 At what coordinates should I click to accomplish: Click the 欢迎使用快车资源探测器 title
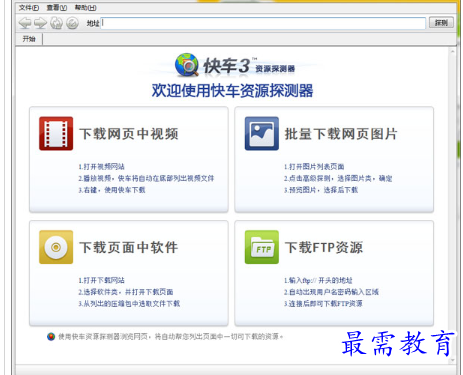[232, 90]
